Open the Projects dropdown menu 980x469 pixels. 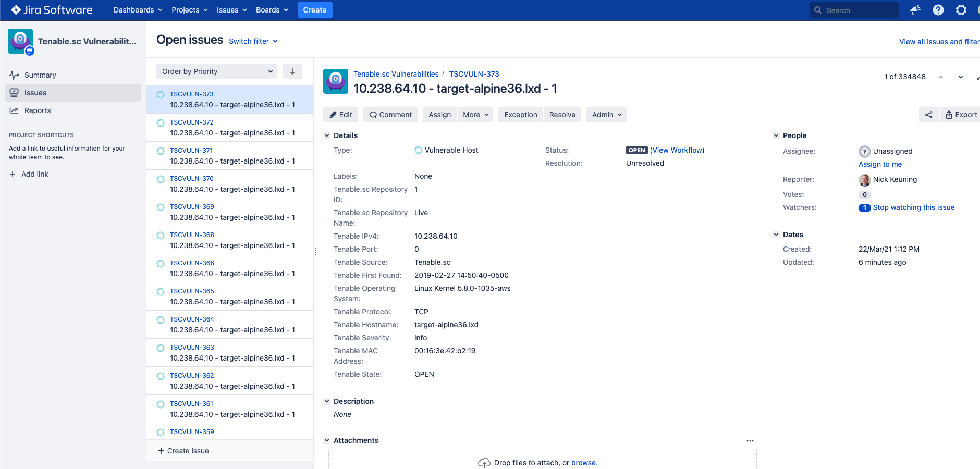click(x=190, y=10)
